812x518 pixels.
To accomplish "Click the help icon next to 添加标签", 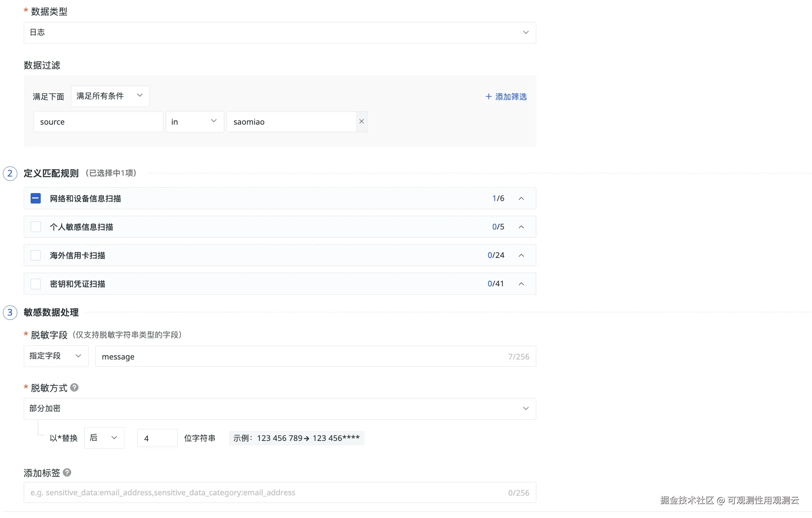I will click(x=67, y=473).
